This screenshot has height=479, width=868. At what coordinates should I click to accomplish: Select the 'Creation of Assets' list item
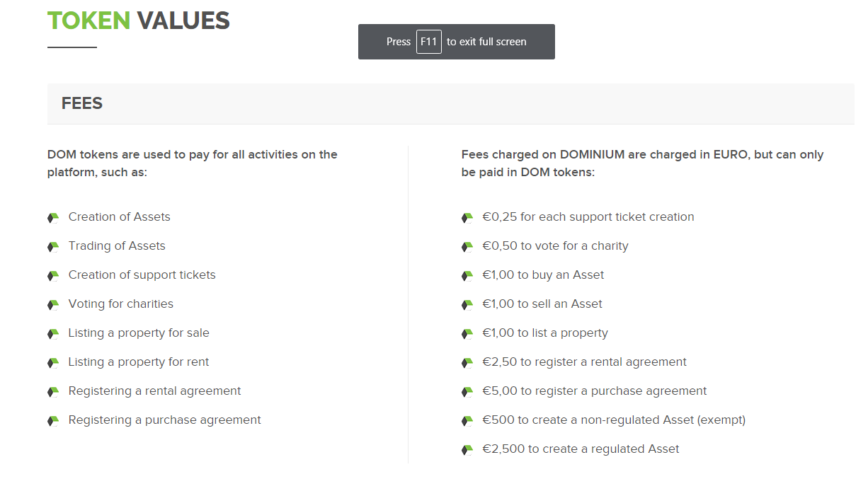coord(119,217)
